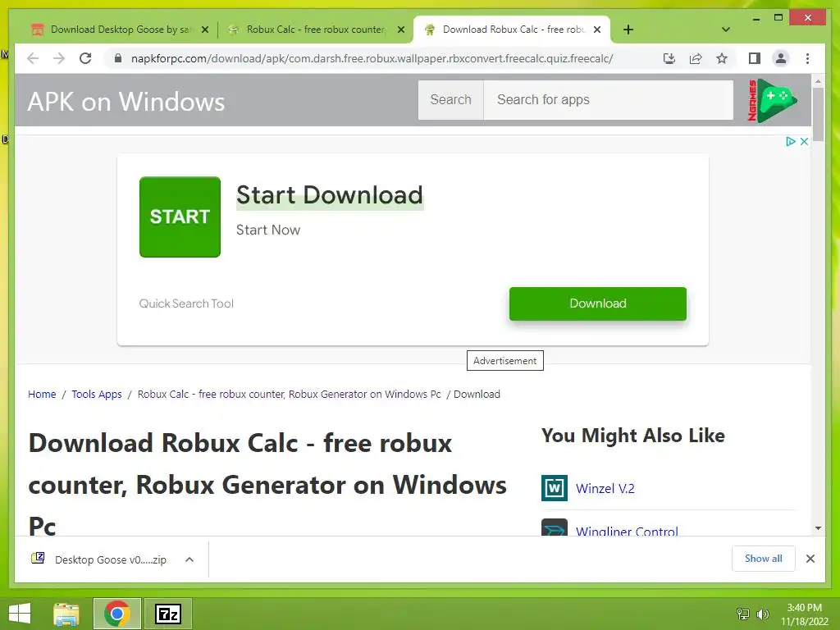The width and height of the screenshot is (840, 630).
Task: Open the Chrome three-dot menu
Action: tap(807, 58)
